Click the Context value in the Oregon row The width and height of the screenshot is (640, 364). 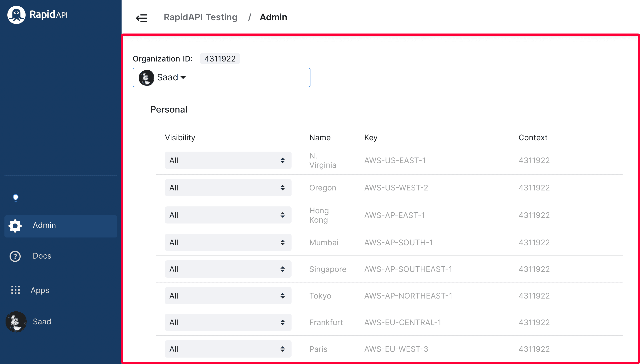pos(534,188)
